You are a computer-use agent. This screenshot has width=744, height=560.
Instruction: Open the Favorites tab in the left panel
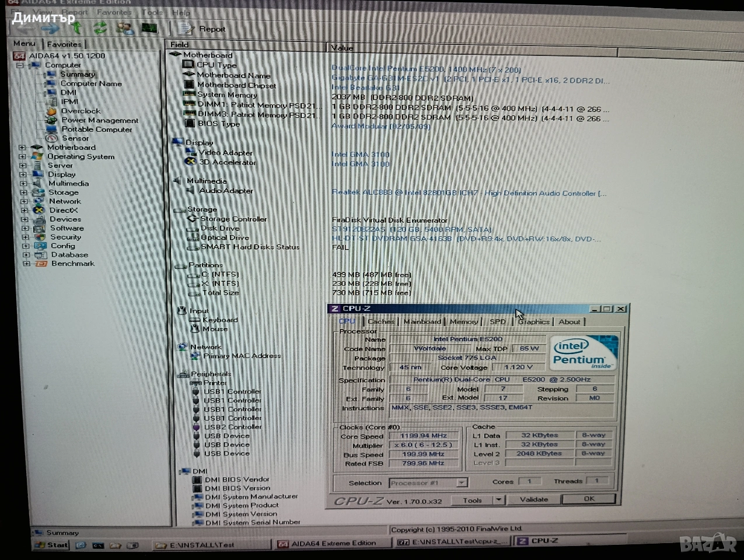(x=64, y=44)
